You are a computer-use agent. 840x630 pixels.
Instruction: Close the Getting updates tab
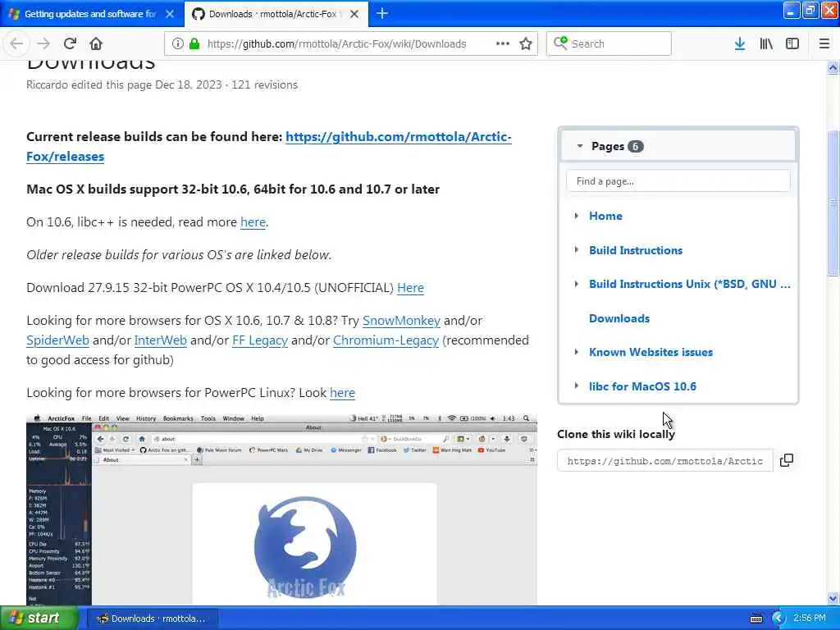pos(170,14)
